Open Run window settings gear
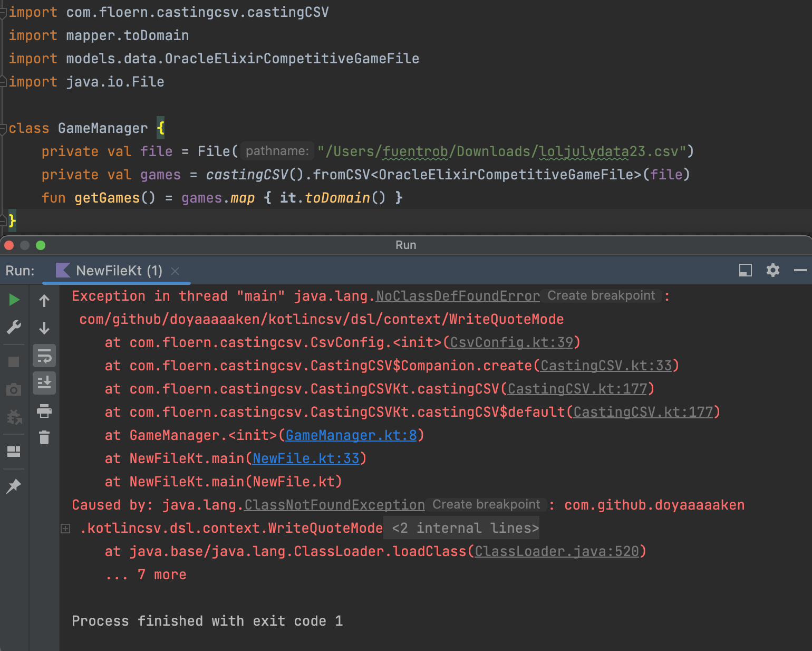Image resolution: width=812 pixels, height=651 pixels. (773, 271)
